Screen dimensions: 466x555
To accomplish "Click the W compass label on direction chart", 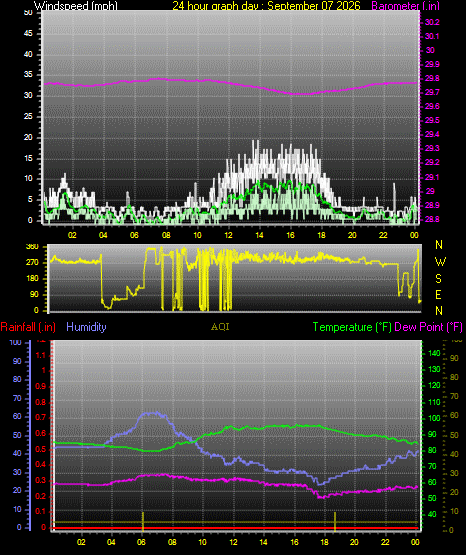I will coord(440,262).
